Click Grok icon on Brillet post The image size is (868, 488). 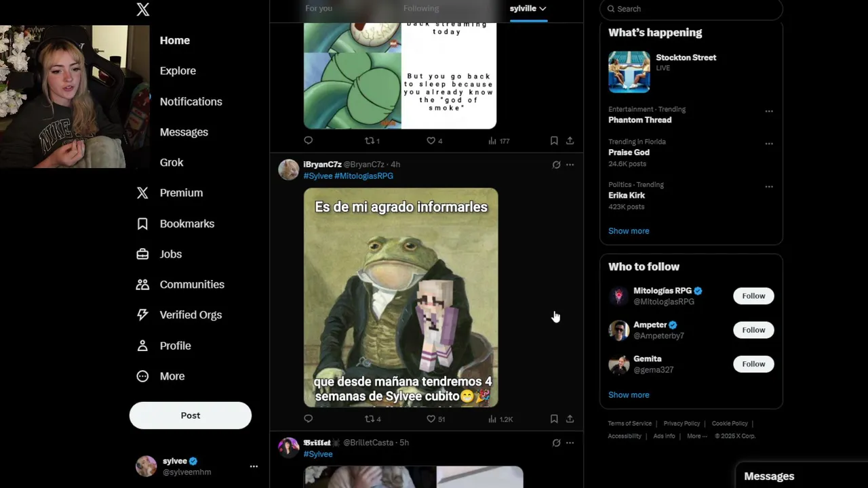point(556,443)
